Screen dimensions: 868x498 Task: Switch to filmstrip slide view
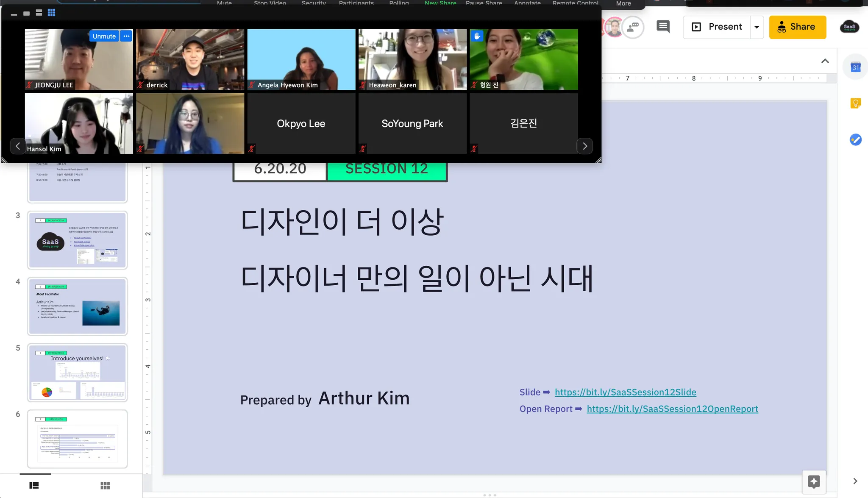[x=34, y=485]
